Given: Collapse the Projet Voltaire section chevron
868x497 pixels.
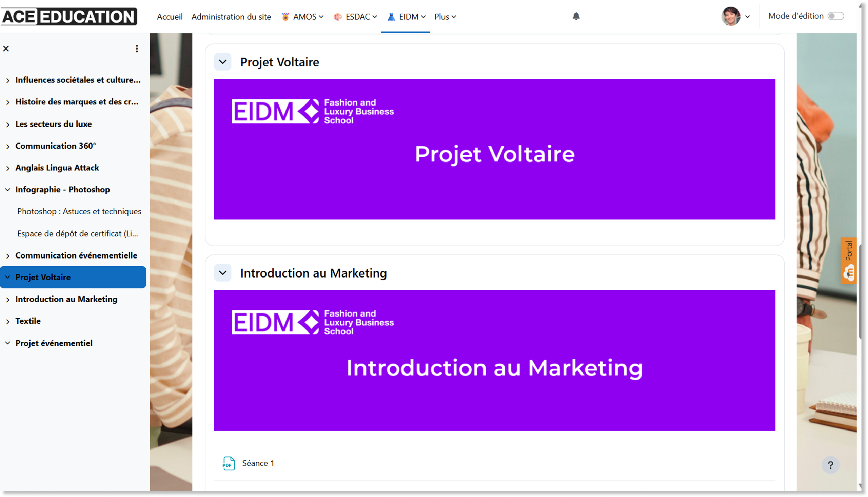Looking at the screenshot, I should (x=223, y=62).
